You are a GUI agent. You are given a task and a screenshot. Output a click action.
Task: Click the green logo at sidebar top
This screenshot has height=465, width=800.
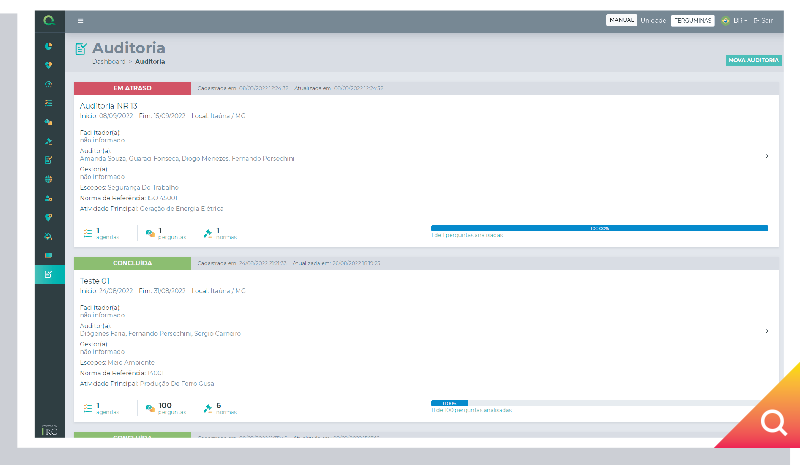coord(48,20)
